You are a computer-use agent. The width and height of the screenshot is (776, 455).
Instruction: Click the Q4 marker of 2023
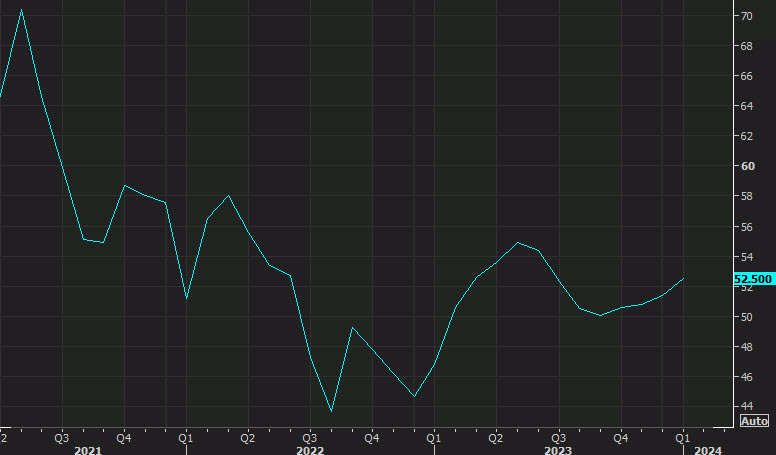621,438
